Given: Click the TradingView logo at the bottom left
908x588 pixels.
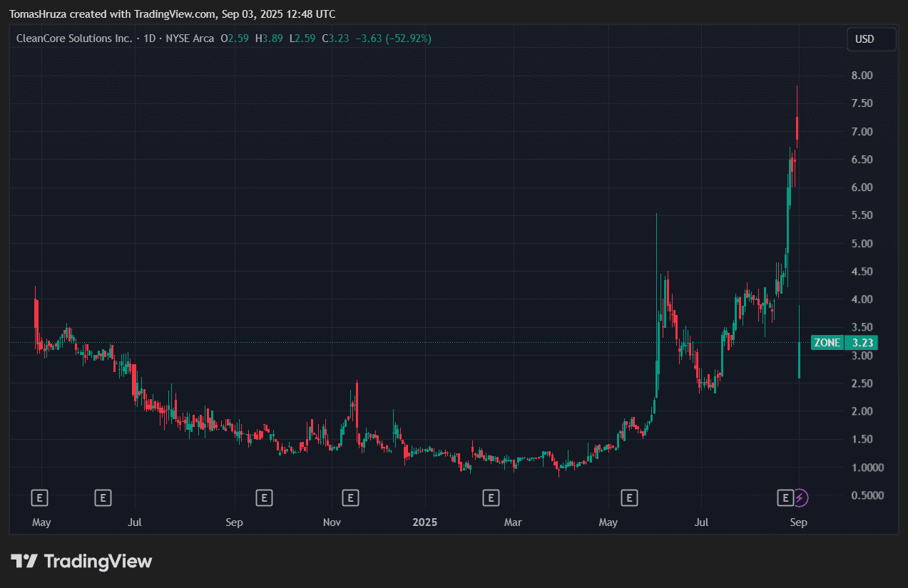Looking at the screenshot, I should (81, 561).
